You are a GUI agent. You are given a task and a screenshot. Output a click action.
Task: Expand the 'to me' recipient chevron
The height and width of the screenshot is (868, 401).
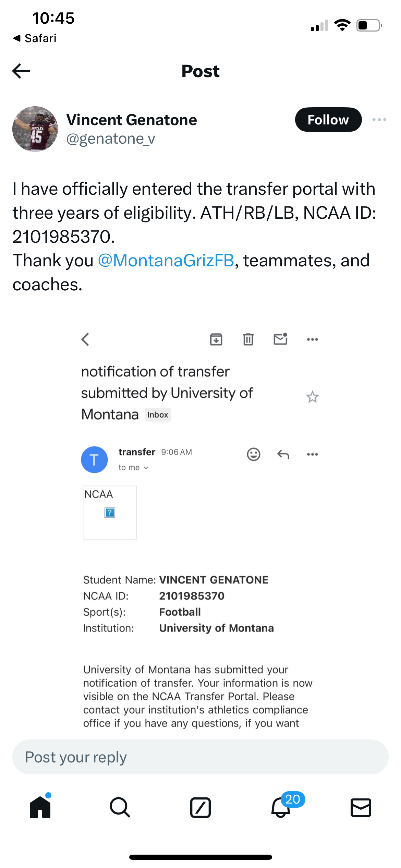[146, 468]
